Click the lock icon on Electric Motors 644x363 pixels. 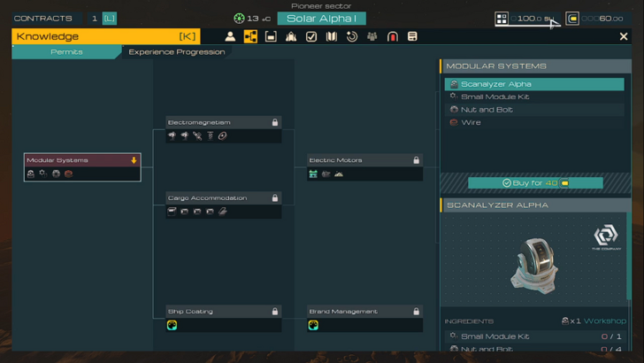(x=416, y=160)
